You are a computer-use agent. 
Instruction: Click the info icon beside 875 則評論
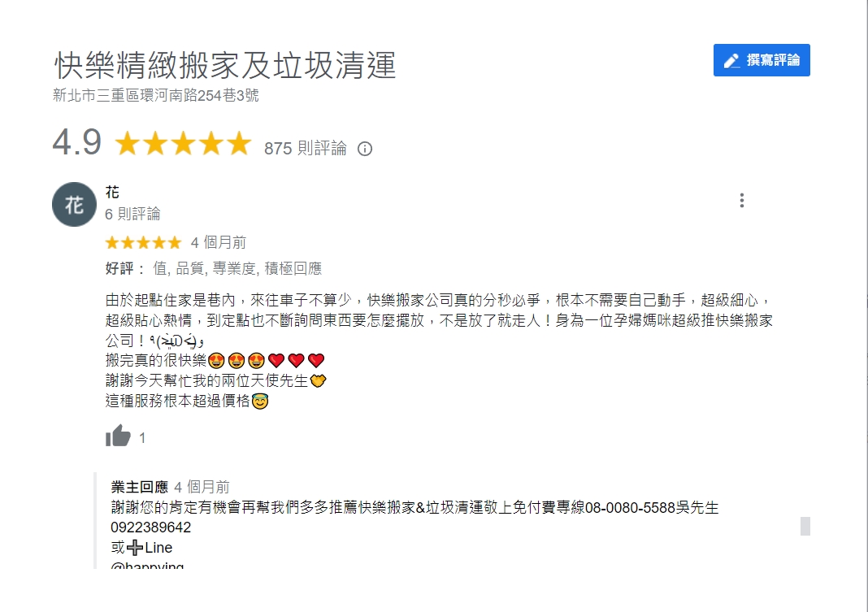365,149
